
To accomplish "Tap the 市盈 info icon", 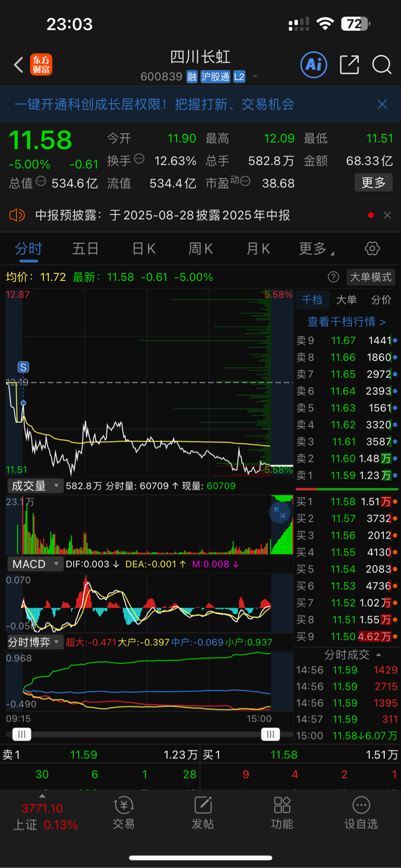I will click(245, 181).
